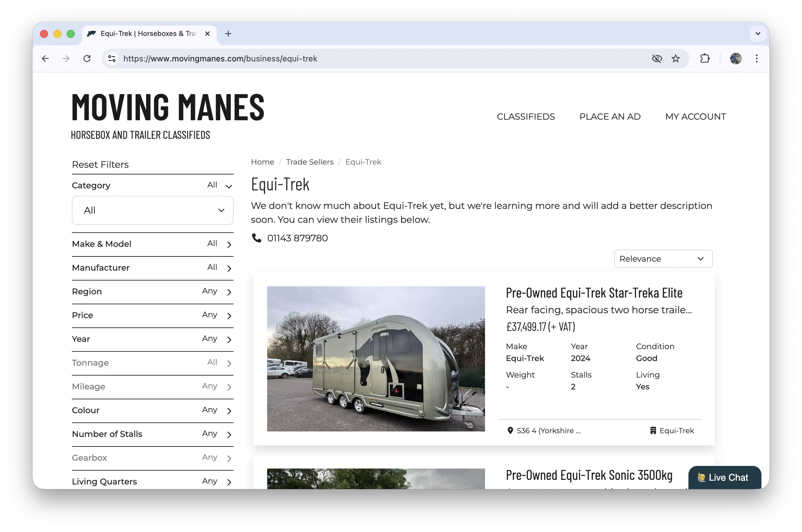Reload the Equi-Trek page

click(87, 58)
